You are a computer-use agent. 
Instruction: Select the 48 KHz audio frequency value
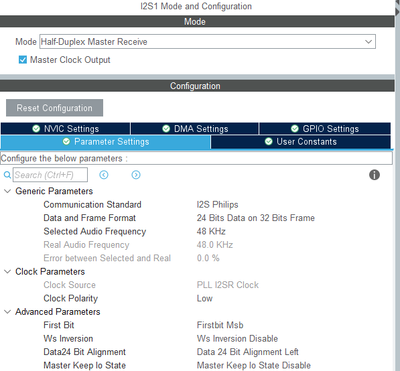coord(211,231)
